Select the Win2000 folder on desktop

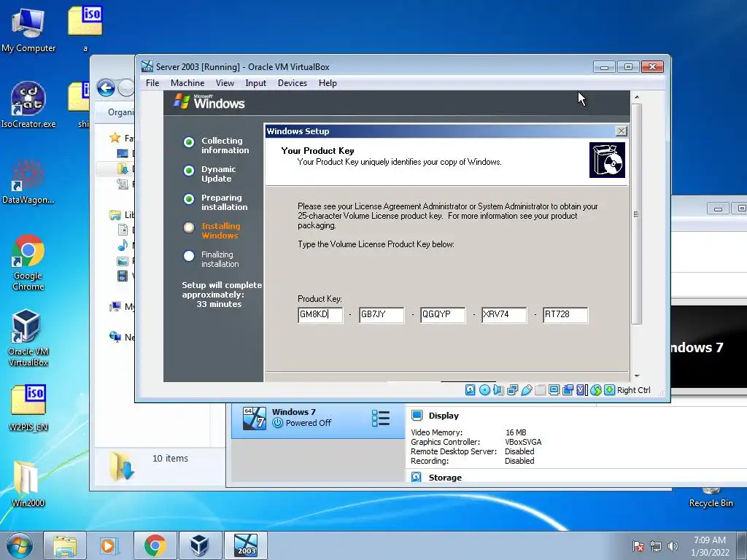point(28,483)
